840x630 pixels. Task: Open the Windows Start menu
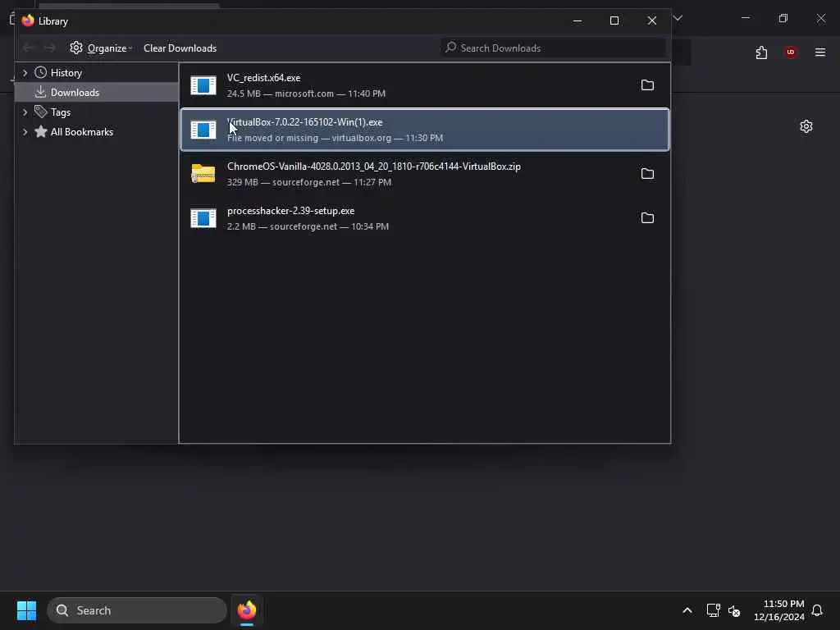click(x=27, y=610)
